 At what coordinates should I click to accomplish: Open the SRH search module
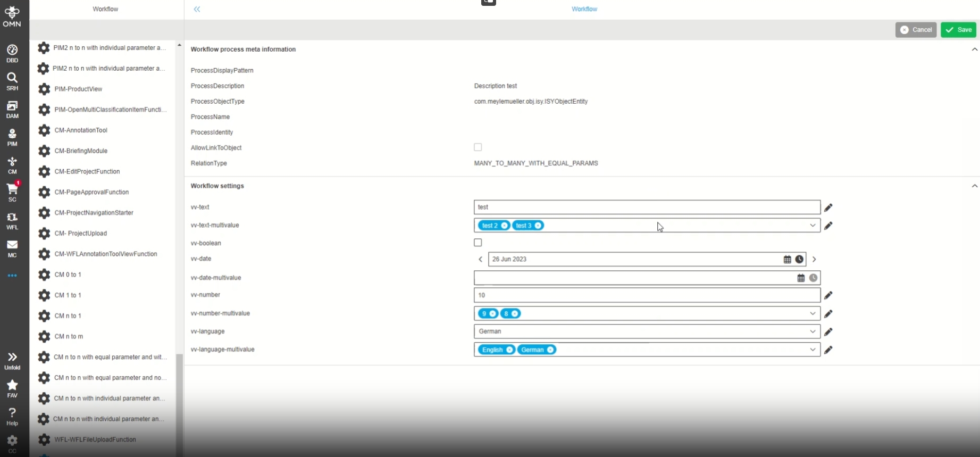click(12, 81)
